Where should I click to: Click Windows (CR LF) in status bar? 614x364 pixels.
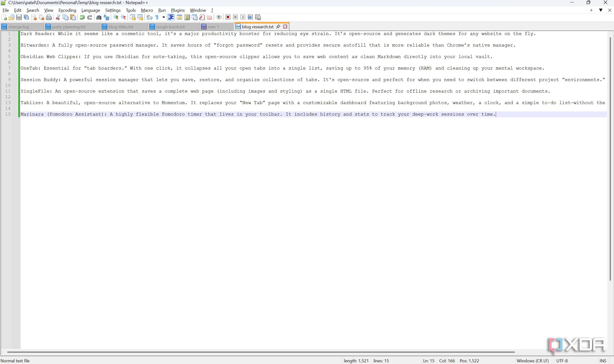pos(532,361)
